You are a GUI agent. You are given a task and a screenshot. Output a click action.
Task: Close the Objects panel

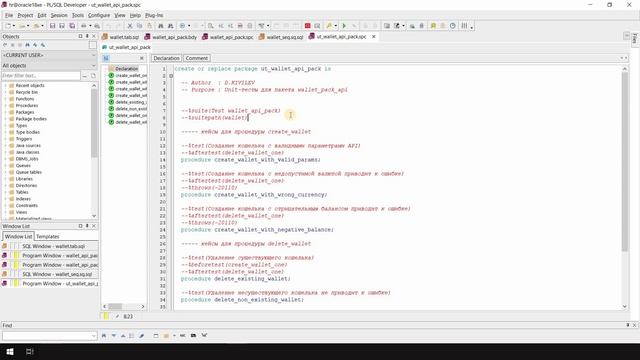coord(94,36)
